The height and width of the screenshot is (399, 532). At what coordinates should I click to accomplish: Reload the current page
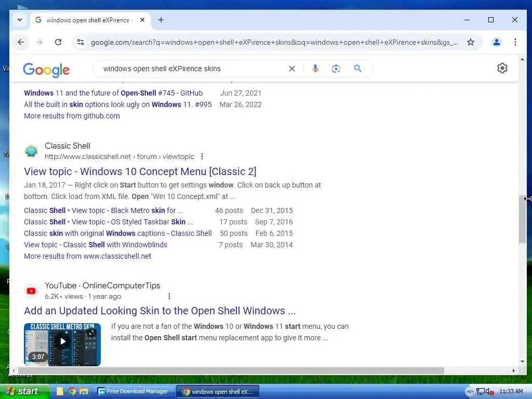coord(58,42)
